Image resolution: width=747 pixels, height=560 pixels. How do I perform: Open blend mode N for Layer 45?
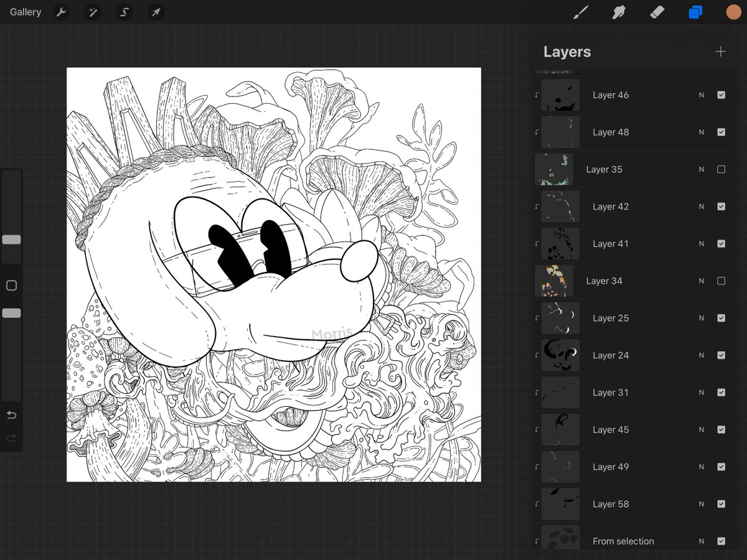702,429
